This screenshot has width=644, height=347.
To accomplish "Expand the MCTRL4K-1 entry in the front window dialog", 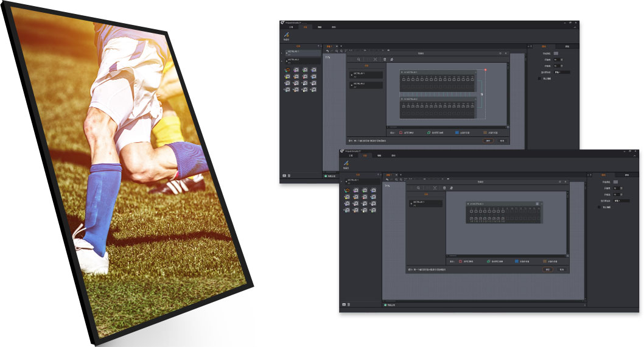I will 411,203.
